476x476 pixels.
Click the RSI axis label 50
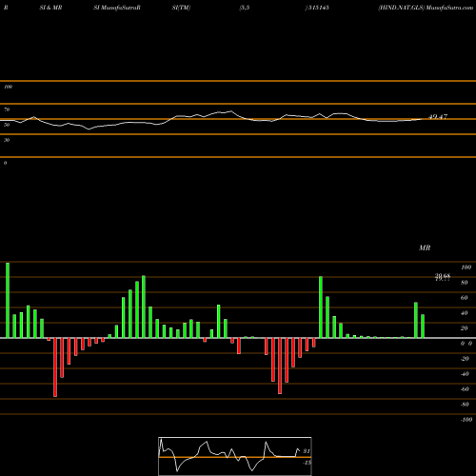7,125
